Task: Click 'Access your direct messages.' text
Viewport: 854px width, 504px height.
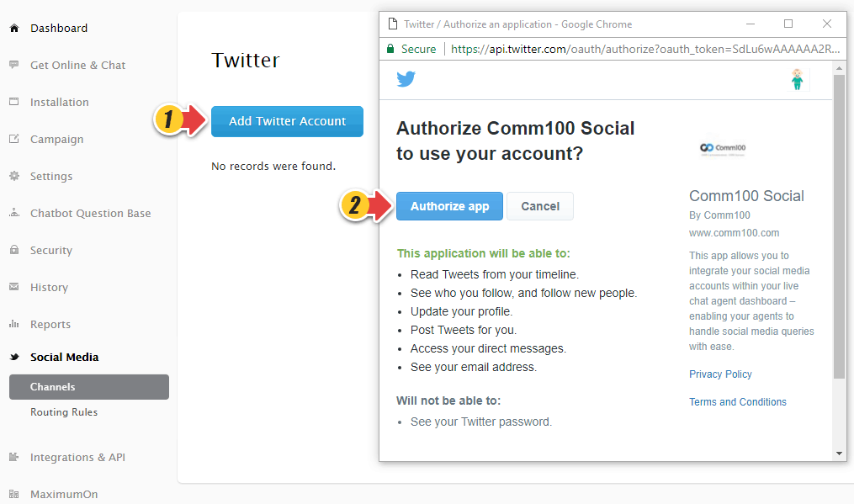Action: click(488, 348)
